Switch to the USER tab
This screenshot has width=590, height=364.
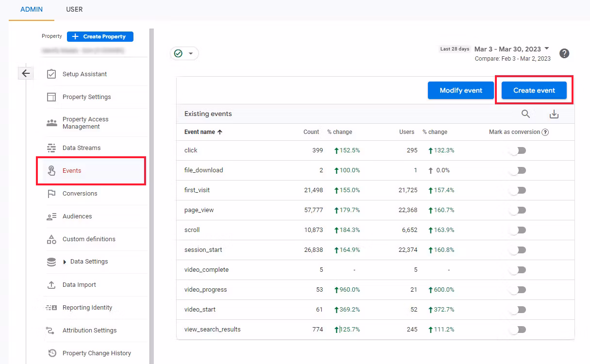coord(74,9)
